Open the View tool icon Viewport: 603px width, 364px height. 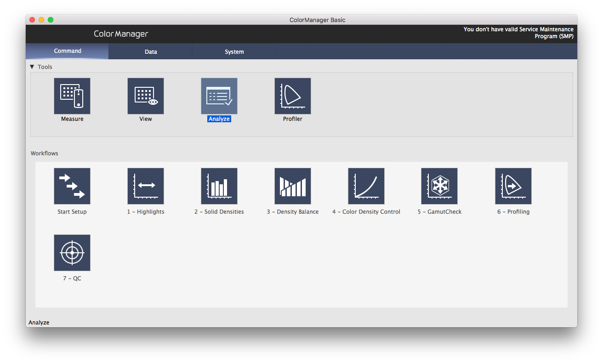tap(146, 96)
